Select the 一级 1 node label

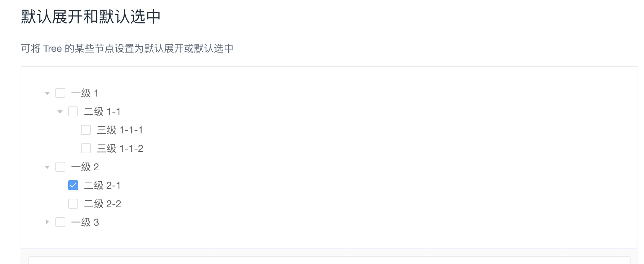click(x=85, y=93)
